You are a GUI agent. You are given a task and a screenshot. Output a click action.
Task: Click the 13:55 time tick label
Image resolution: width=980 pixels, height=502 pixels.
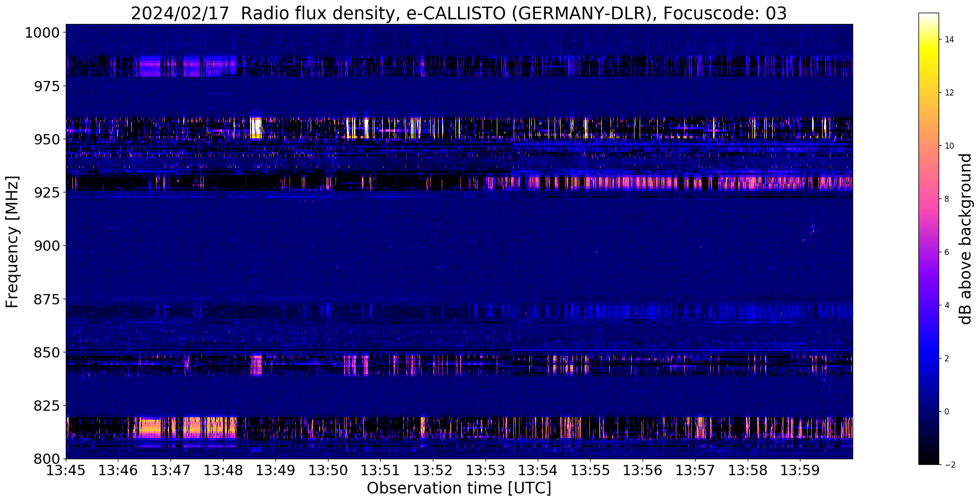click(590, 470)
